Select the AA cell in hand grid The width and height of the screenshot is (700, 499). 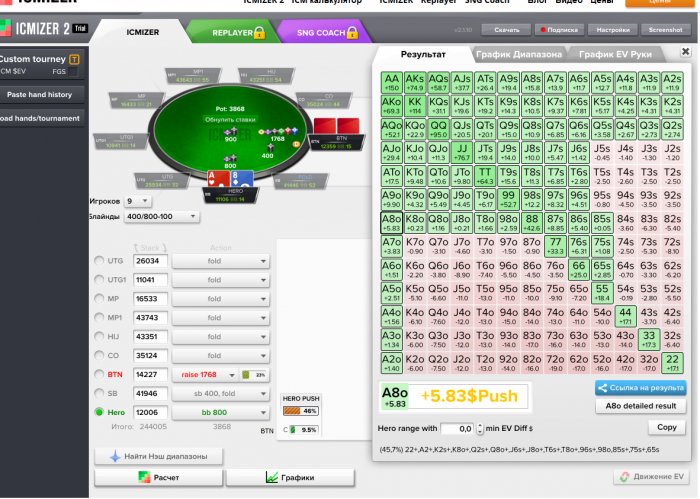click(x=392, y=82)
